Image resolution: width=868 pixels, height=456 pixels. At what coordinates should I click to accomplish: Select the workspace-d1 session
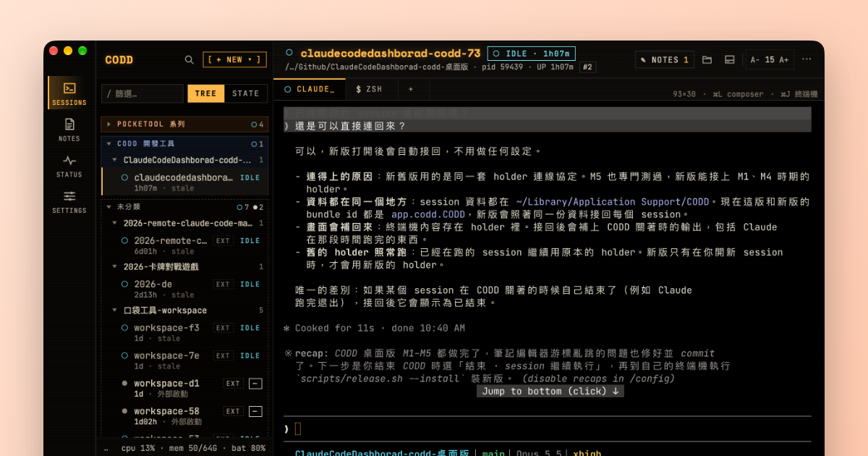click(x=184, y=388)
